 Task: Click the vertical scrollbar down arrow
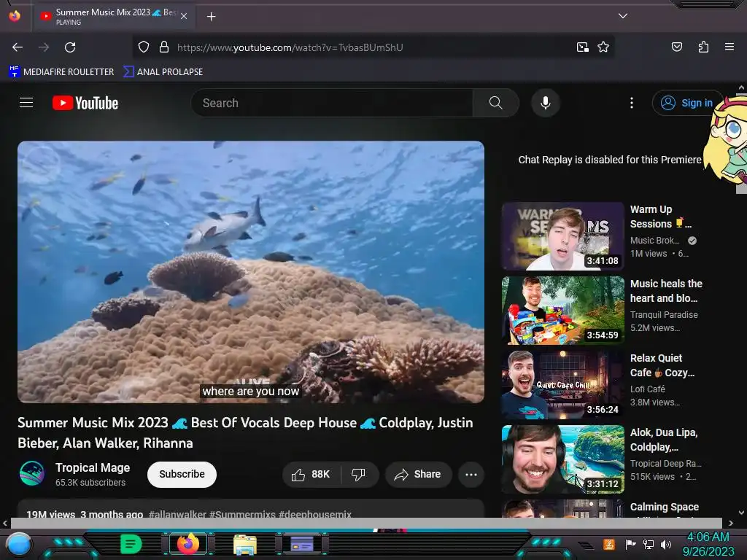point(741,513)
